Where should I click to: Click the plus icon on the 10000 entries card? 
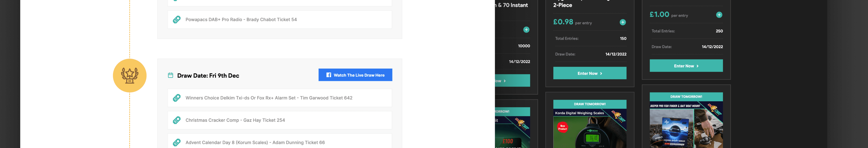click(526, 30)
